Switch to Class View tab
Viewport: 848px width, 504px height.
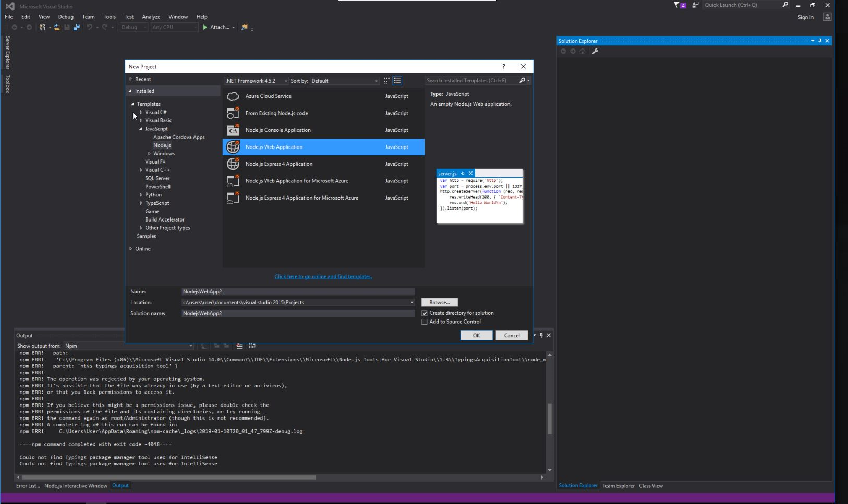click(651, 486)
